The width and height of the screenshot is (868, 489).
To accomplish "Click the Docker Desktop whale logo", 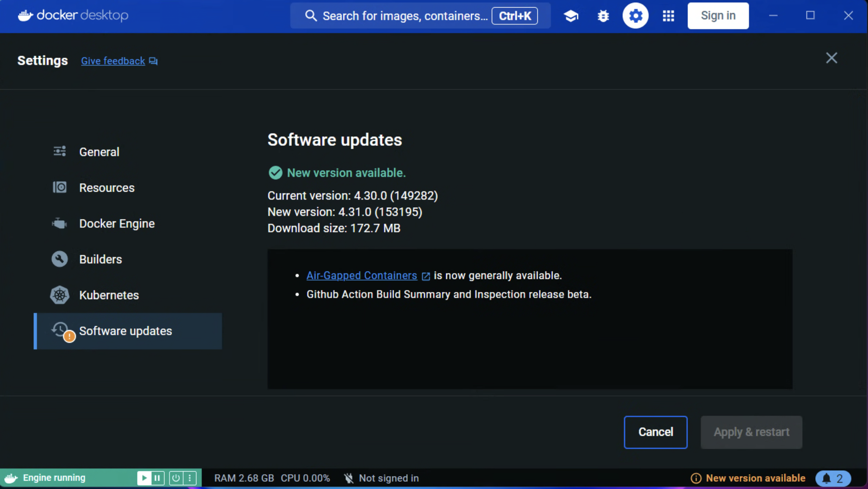I will click(x=25, y=16).
